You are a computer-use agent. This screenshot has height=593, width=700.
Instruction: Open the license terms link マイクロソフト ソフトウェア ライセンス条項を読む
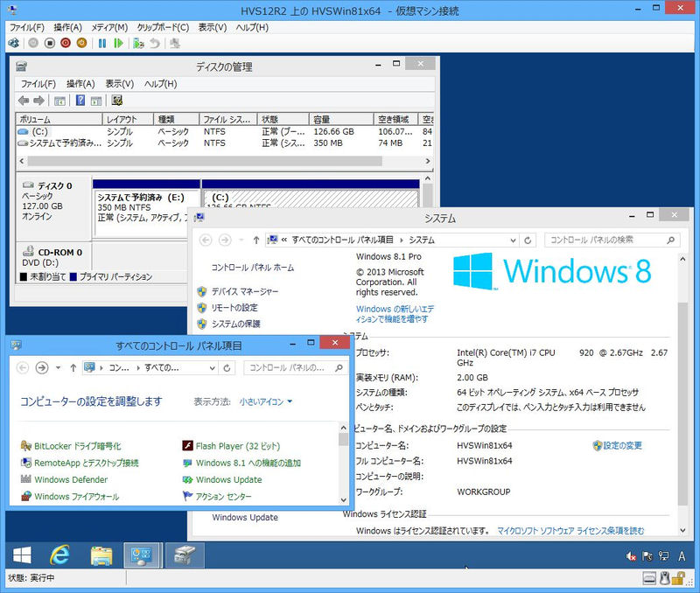click(x=570, y=531)
